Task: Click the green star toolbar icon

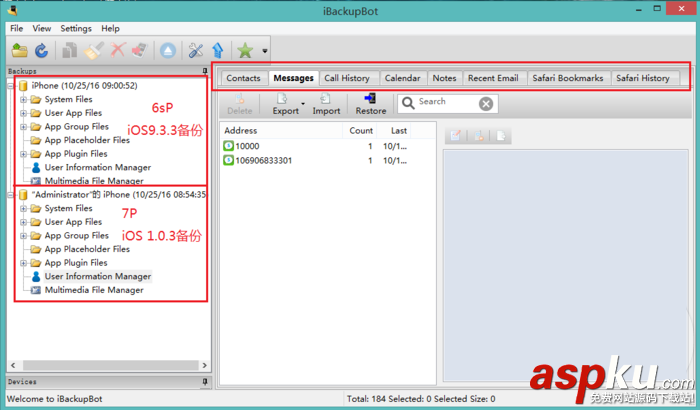Action: (245, 50)
